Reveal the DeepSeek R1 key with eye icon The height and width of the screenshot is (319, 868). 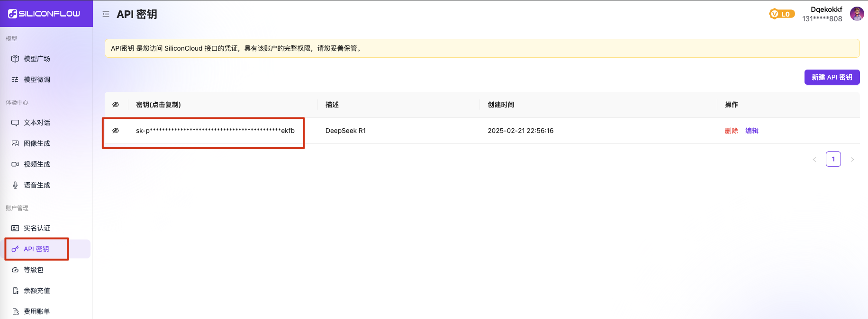[116, 131]
